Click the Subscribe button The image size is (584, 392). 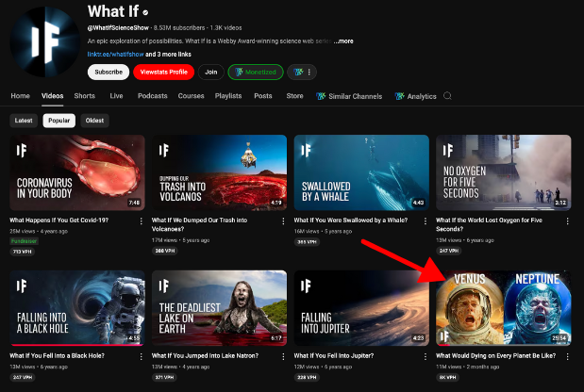click(108, 73)
